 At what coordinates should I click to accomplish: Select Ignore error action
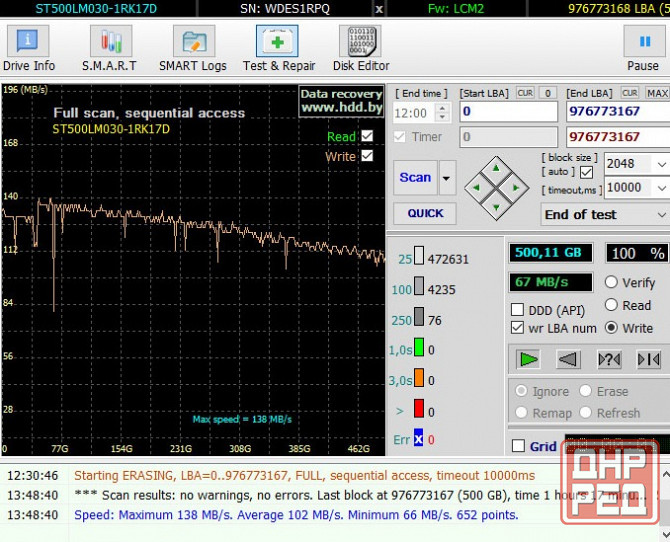click(521, 391)
